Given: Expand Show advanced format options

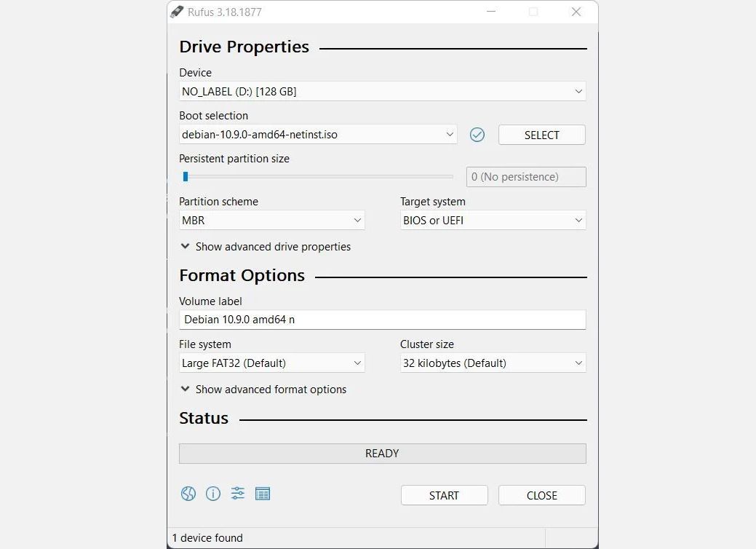Looking at the screenshot, I should click(263, 390).
